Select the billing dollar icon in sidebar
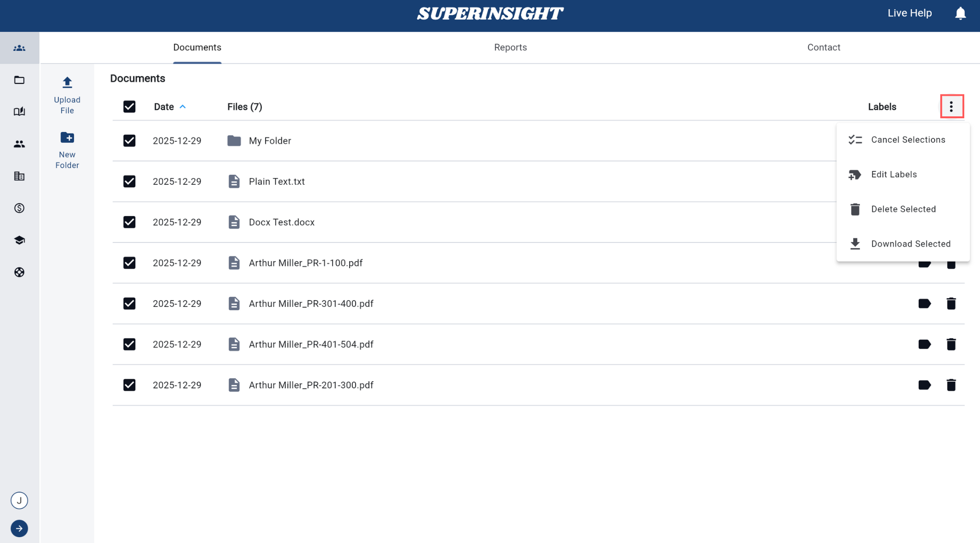Image resolution: width=980 pixels, height=543 pixels. pos(19,208)
